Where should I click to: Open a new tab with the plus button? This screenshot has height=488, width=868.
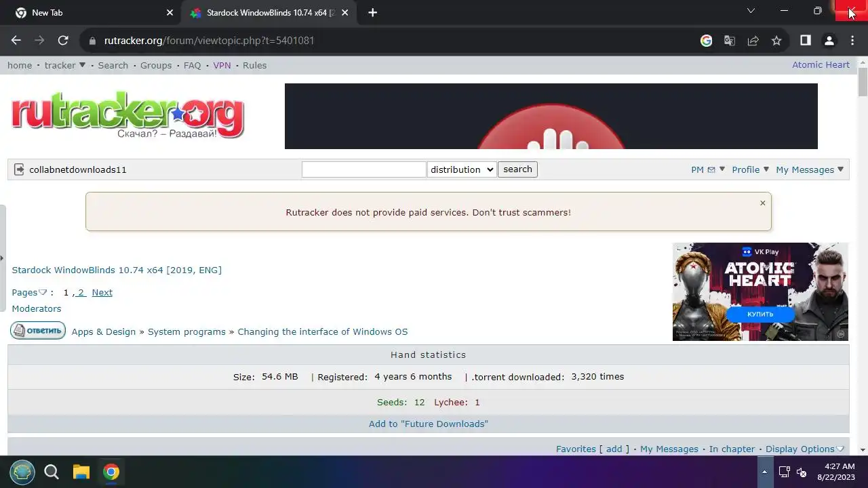[372, 13]
